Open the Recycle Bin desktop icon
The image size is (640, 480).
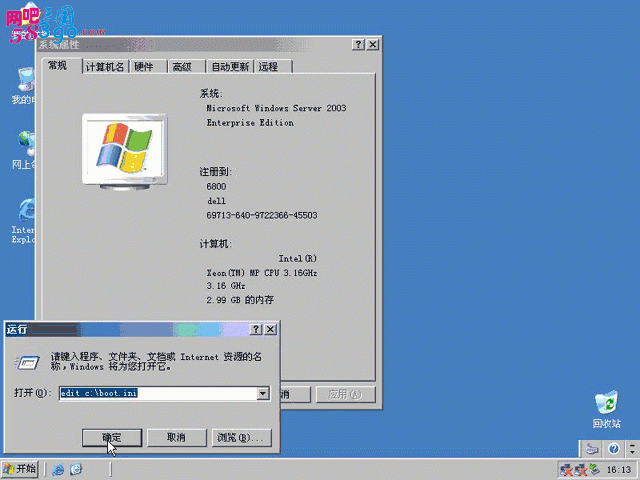click(x=606, y=409)
